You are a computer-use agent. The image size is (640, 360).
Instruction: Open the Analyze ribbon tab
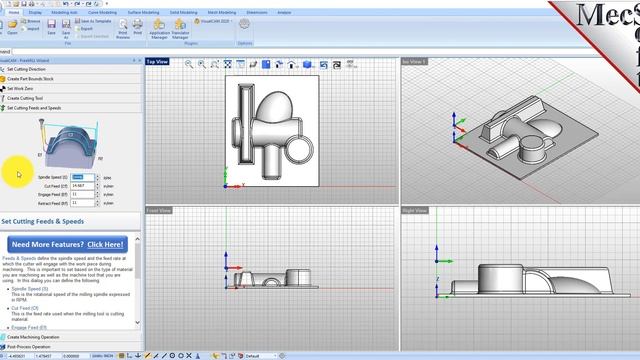284,12
